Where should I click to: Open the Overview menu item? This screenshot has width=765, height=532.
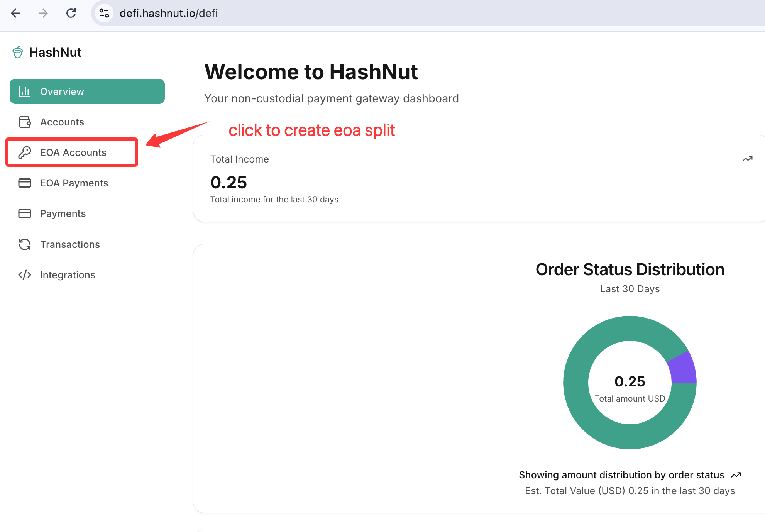(87, 91)
